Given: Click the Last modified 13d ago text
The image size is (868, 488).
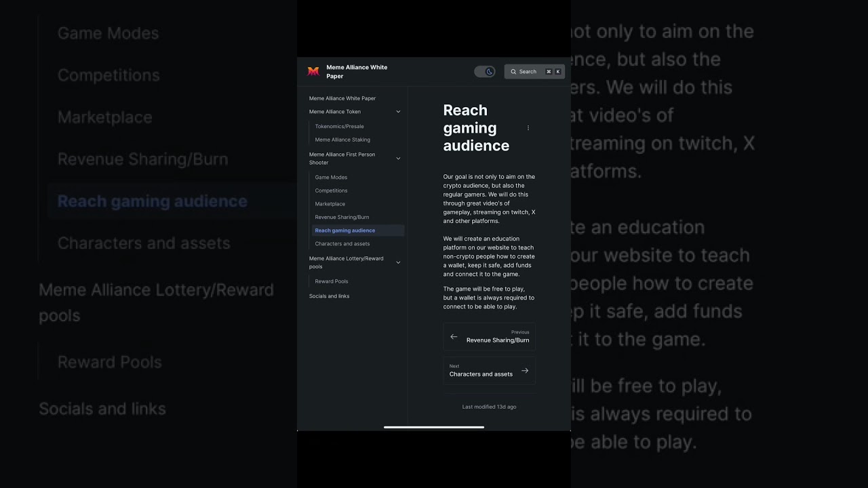Looking at the screenshot, I should pos(489,407).
